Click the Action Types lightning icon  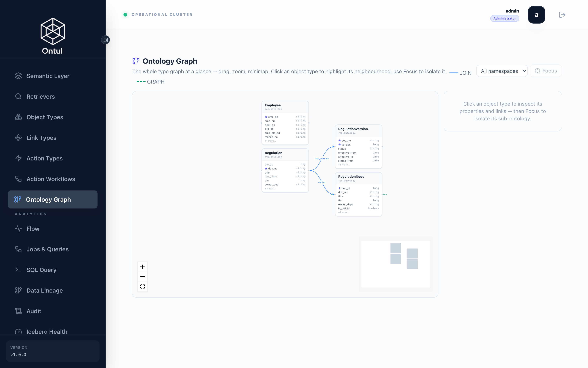[x=18, y=158]
